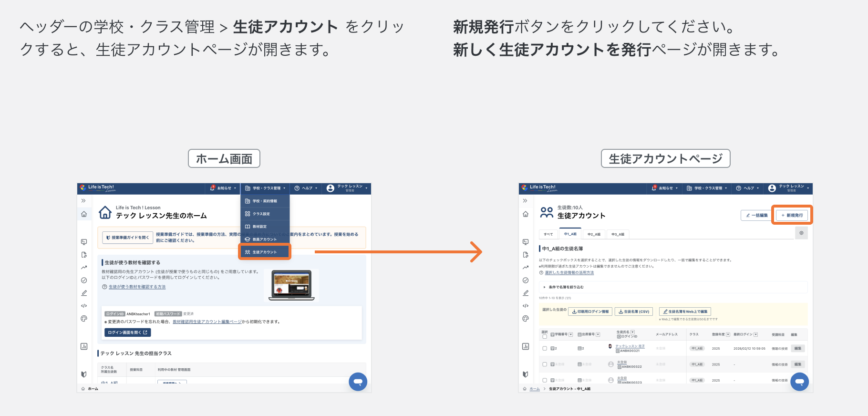Open trend-line sidebar icon on 生徒アカウントページ

click(526, 268)
